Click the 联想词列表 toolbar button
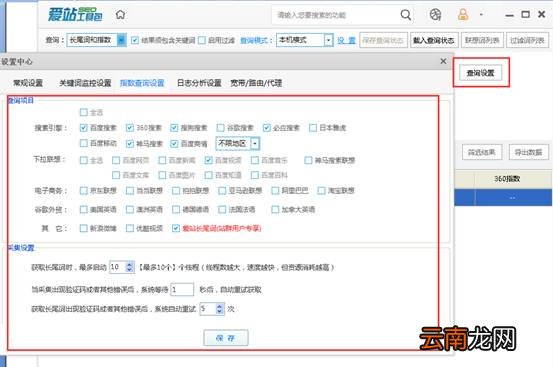 coord(482,41)
